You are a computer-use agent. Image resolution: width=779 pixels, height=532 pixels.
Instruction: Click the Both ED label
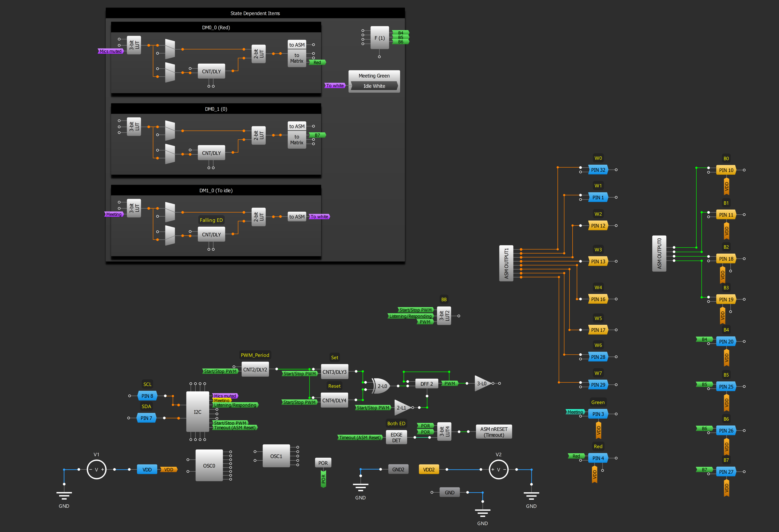coord(396,423)
